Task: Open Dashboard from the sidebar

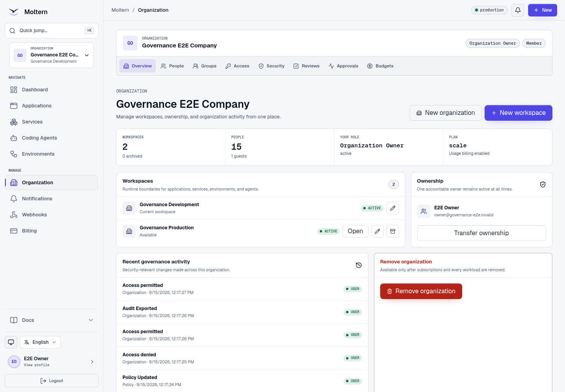Action: pyautogui.click(x=51, y=90)
